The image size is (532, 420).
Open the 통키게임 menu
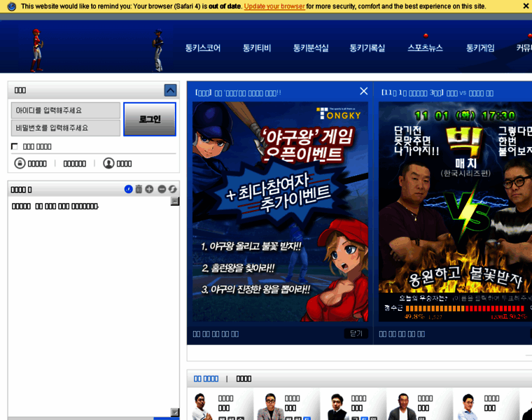click(480, 48)
